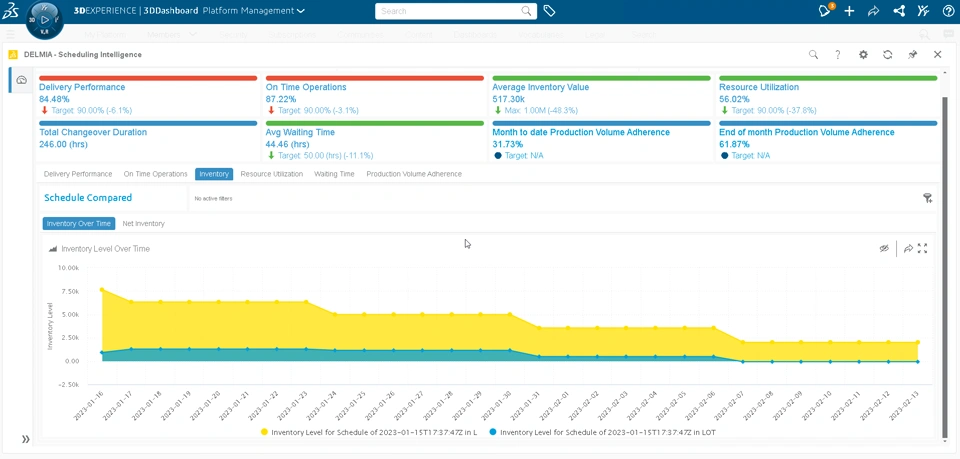
Task: Open the Help question mark in top bar
Action: [948, 11]
